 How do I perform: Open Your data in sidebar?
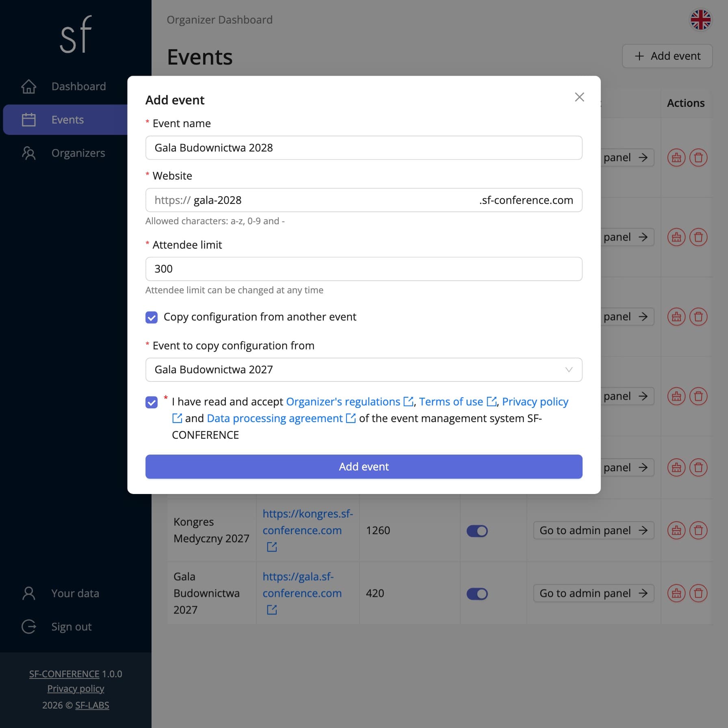[75, 594]
